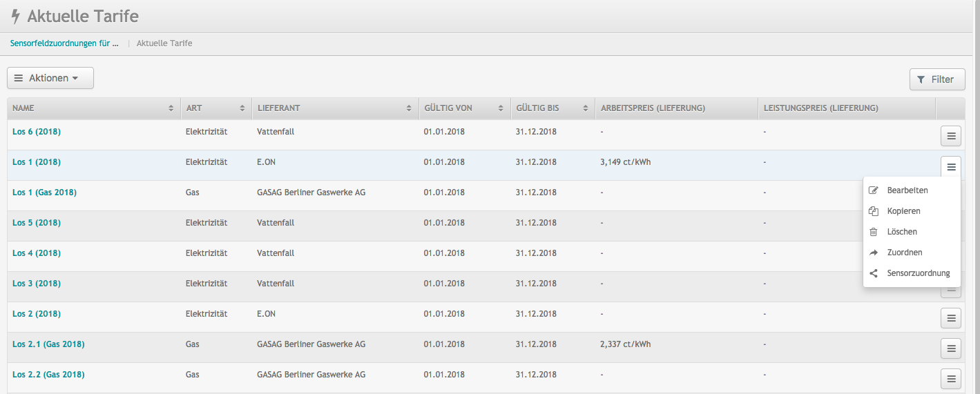Expand the Aktionen dropdown
The height and width of the screenshot is (394, 980).
pos(50,79)
